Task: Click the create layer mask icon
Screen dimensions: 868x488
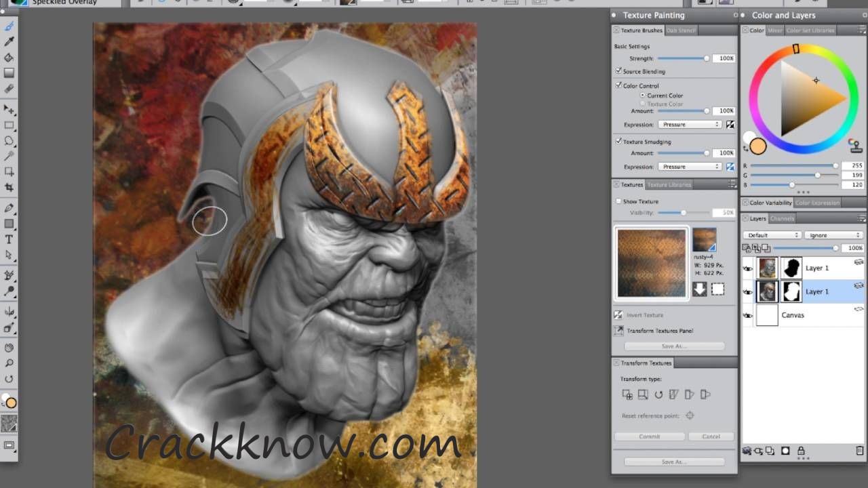Action: [x=786, y=451]
